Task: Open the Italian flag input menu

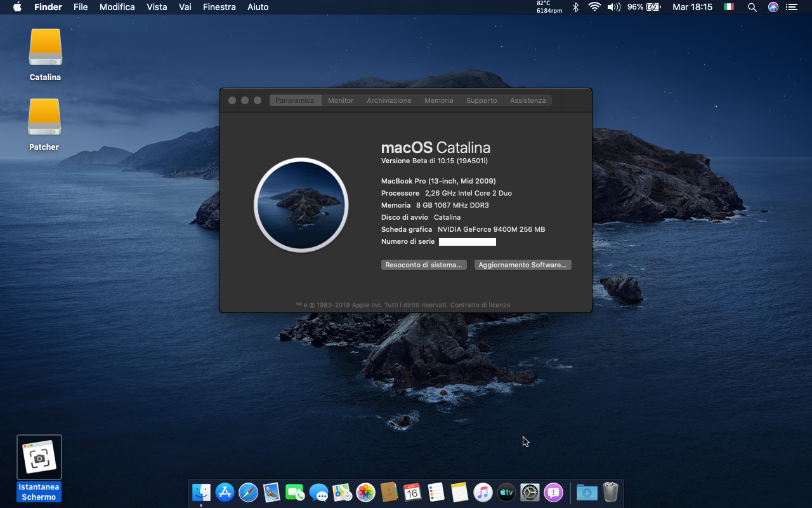Action: [729, 7]
